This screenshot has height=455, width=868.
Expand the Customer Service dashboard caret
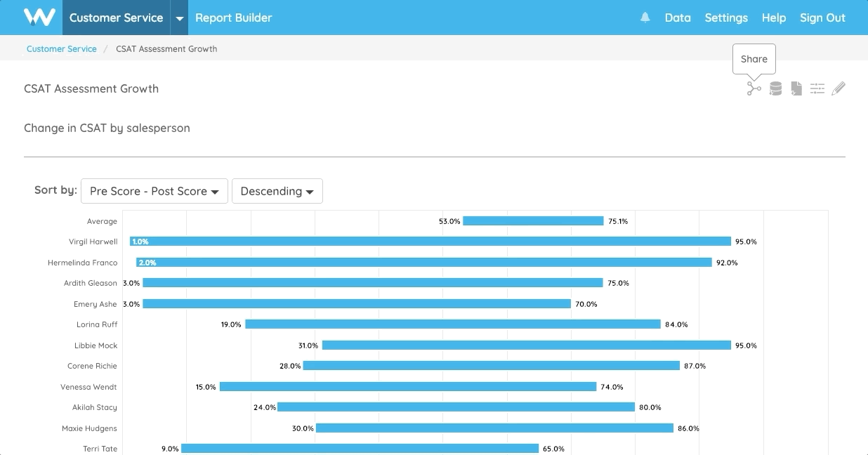[178, 18]
